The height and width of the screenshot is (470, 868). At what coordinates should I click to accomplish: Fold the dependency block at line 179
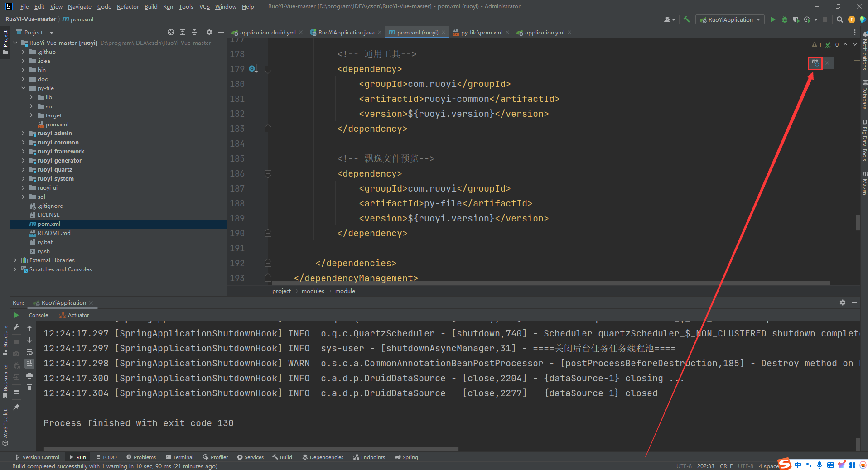coord(268,69)
